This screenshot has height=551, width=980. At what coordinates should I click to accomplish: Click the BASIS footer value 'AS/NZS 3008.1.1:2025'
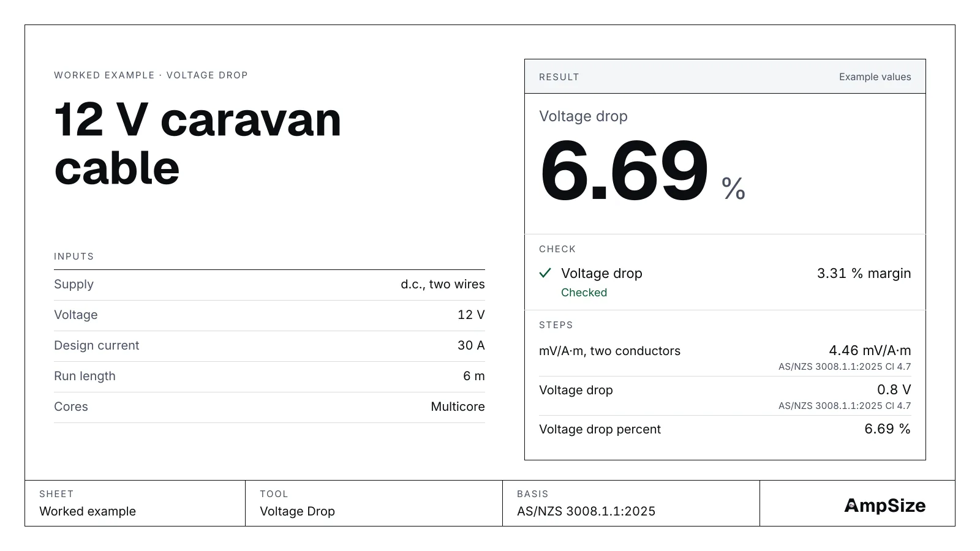[586, 511]
